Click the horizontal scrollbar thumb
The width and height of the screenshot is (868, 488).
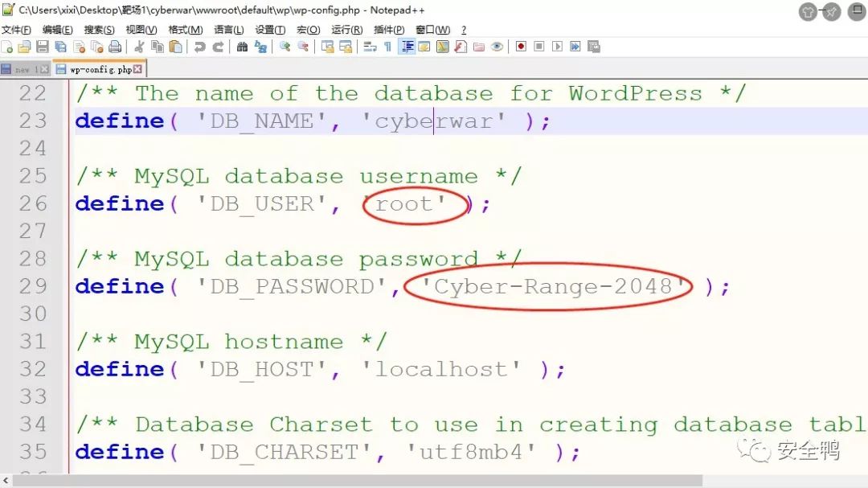[358, 480]
